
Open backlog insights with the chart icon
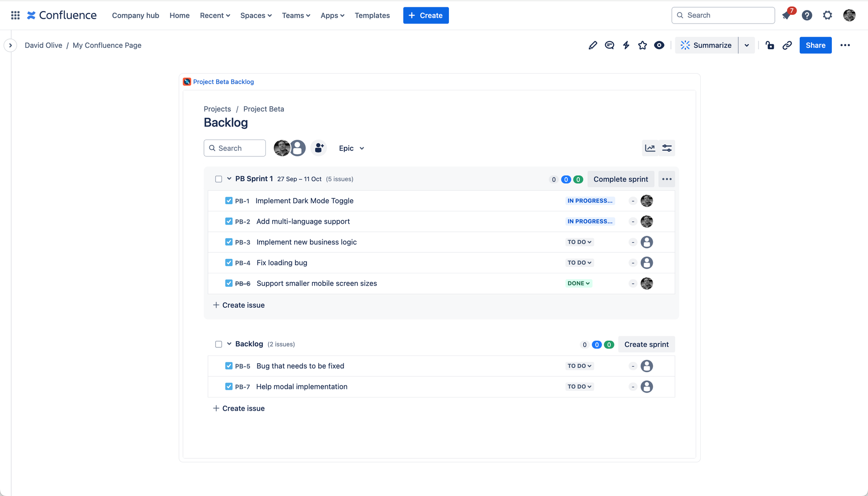pos(650,148)
